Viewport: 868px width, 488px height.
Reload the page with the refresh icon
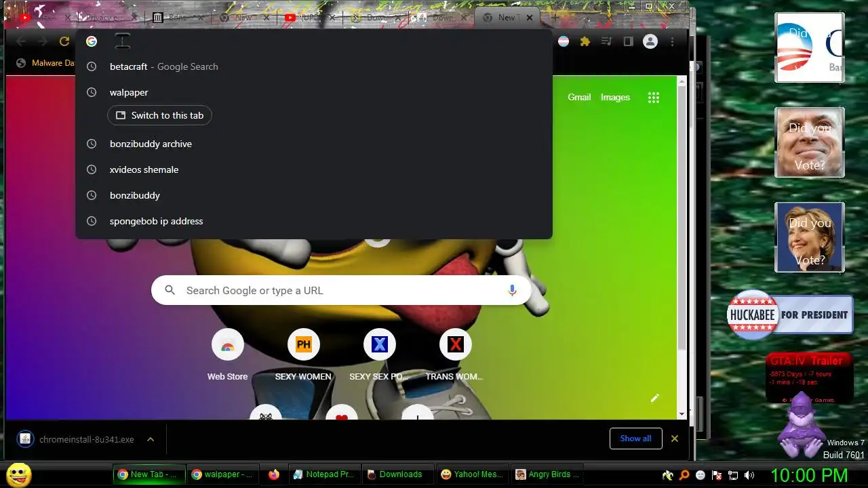[64, 41]
